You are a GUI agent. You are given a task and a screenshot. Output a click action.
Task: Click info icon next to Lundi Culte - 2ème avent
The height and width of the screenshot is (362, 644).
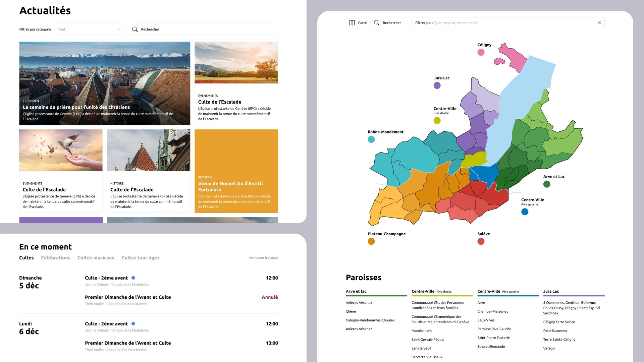point(133,324)
